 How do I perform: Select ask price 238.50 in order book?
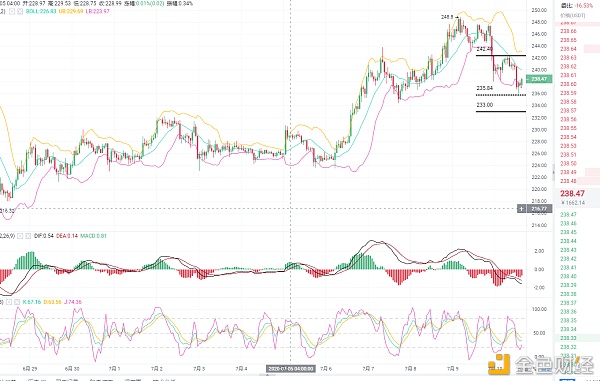568,163
